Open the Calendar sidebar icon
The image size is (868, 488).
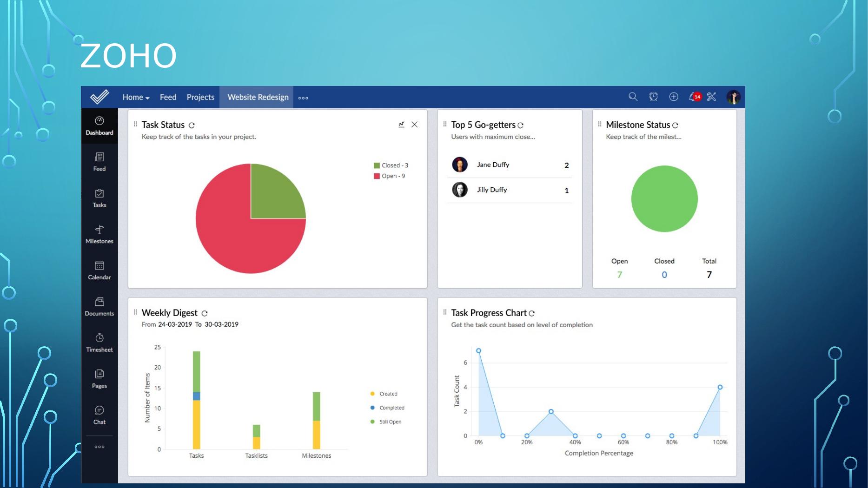[99, 270]
